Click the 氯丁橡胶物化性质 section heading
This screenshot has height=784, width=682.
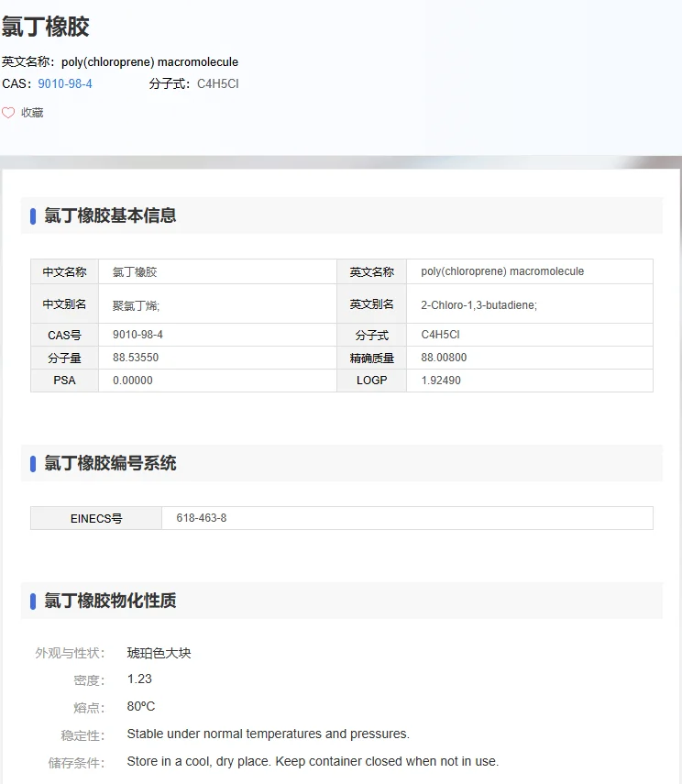coord(111,601)
